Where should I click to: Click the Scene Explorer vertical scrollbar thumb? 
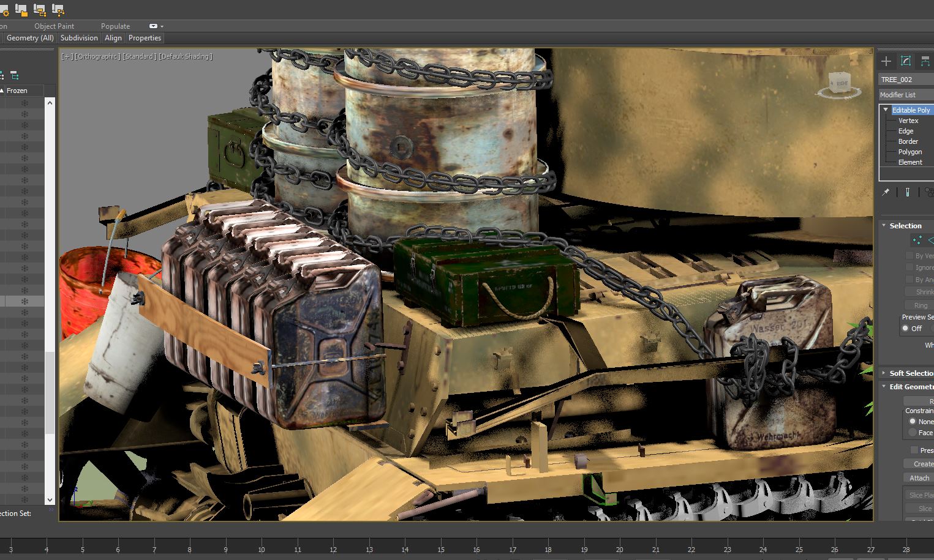click(x=50, y=393)
